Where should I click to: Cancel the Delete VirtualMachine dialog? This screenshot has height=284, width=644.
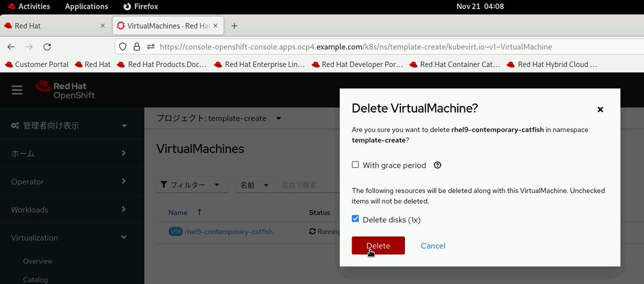point(433,245)
